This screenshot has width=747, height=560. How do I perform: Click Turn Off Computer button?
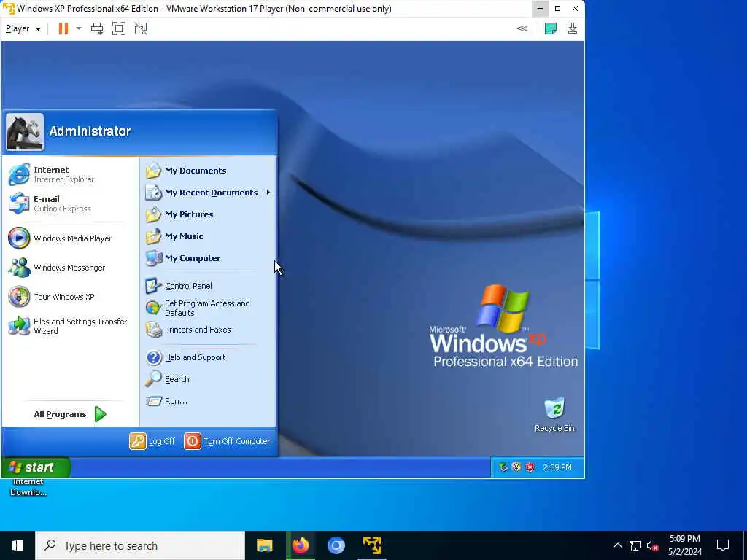tap(228, 441)
